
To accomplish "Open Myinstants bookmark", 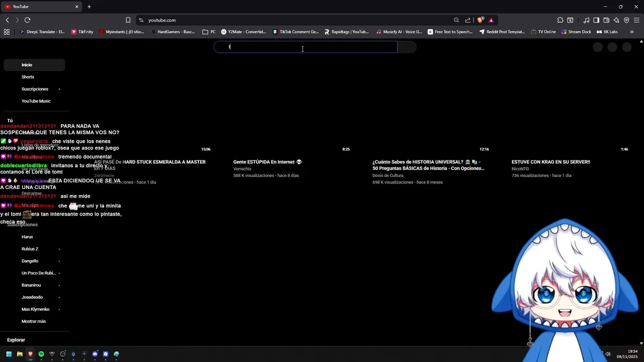I will tap(121, 32).
